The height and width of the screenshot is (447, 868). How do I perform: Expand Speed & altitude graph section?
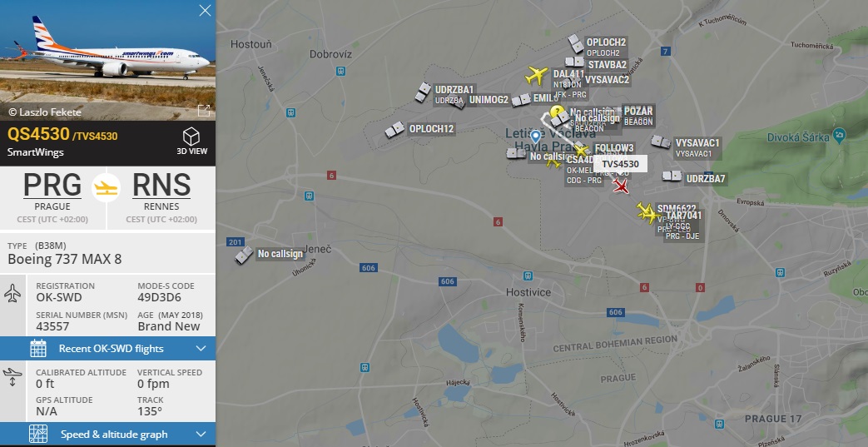(x=108, y=435)
